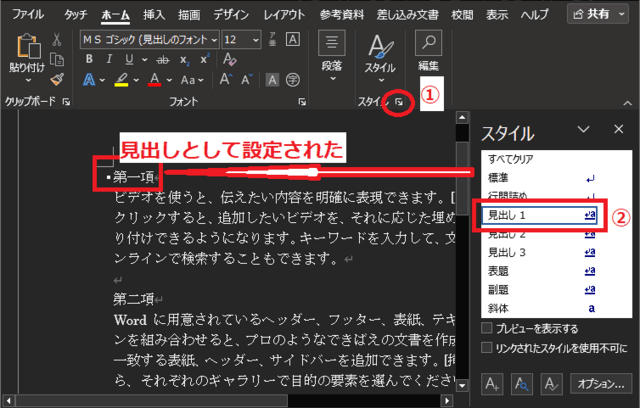Click the New Style button in Styles pane
640x408 pixels.
pos(492,383)
